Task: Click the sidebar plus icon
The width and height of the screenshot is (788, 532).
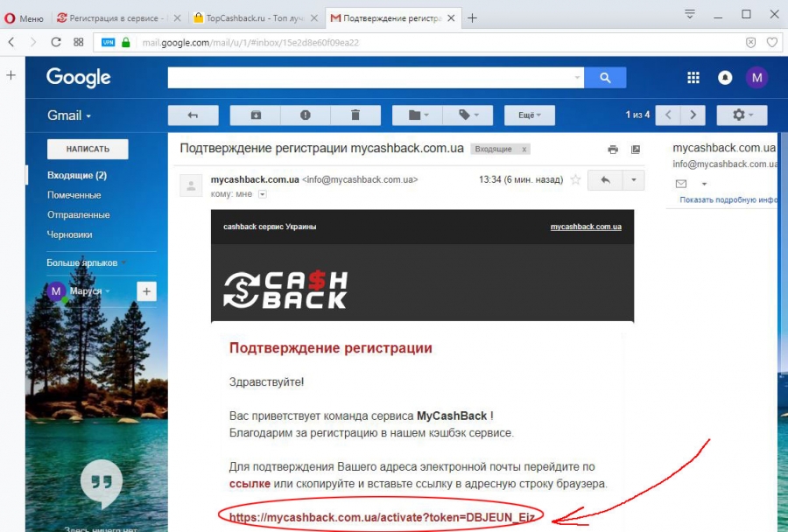Action: tap(11, 75)
